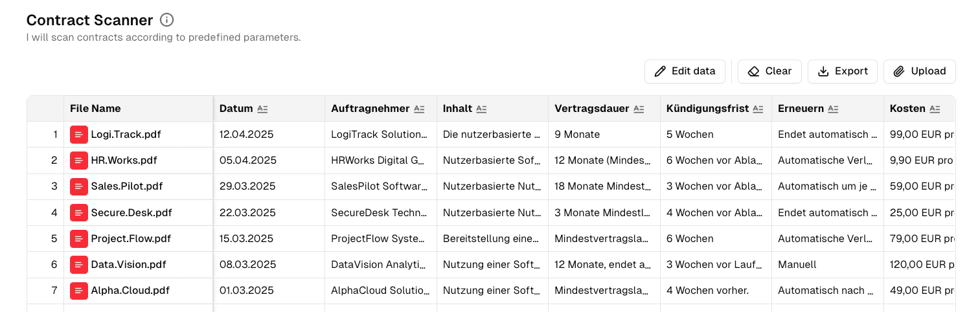Open Sales.Pilot.pdf file name cell

pos(126,186)
